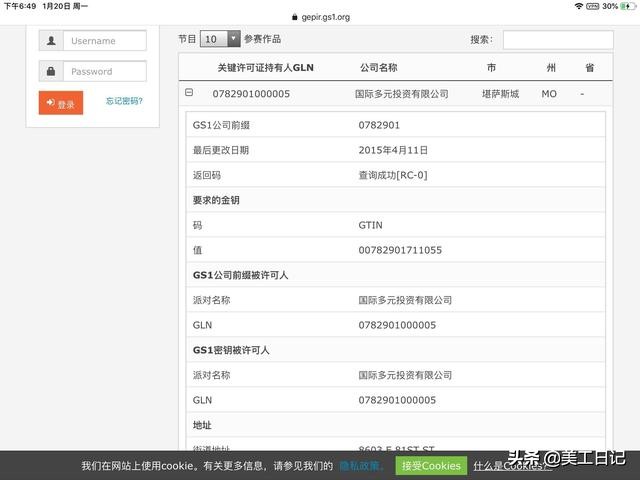Screen dimensions: 640x480
Task: Select the value 00782901711055
Action: [400, 250]
